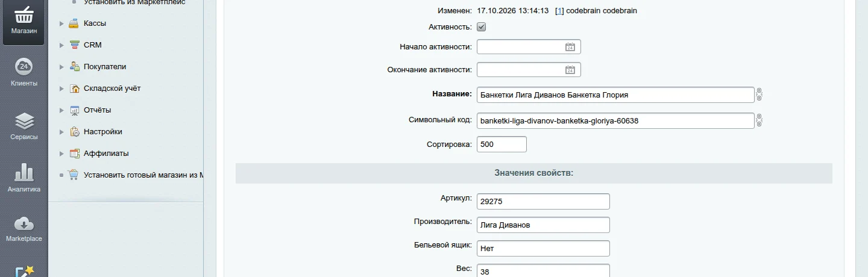Click into the Вес field
The height and width of the screenshot is (277, 868).
[x=543, y=270]
